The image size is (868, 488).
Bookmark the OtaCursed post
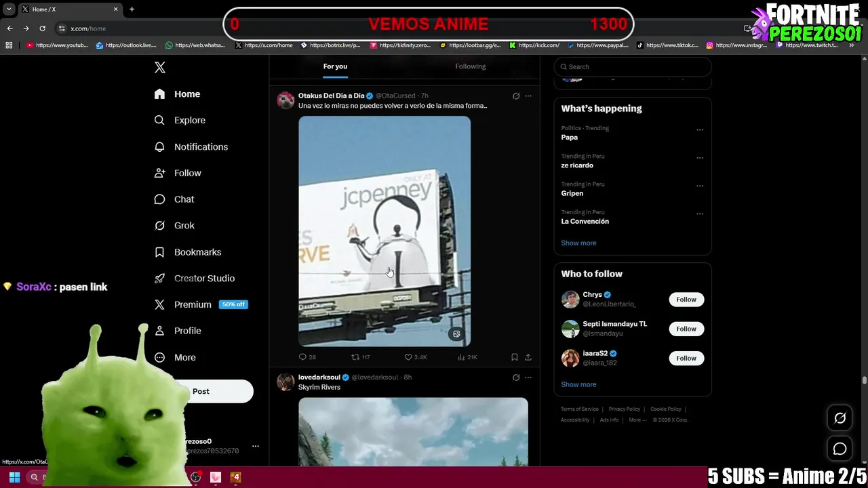[x=515, y=357]
